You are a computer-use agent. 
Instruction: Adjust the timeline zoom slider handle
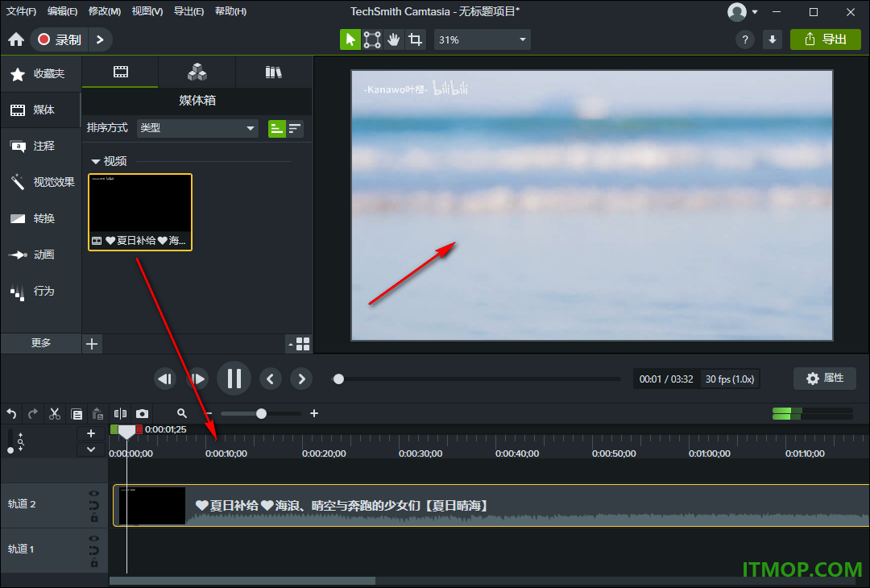tap(261, 413)
